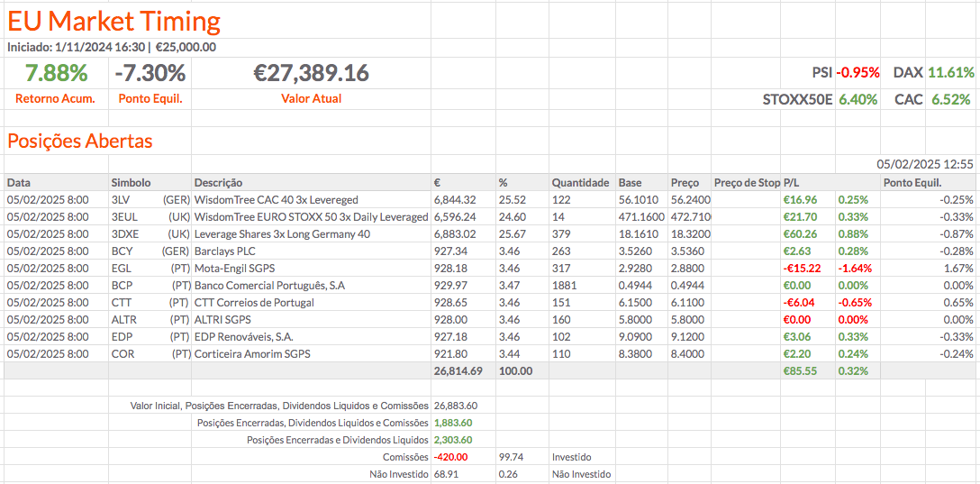Click the €27,389.16 current value cell

(x=311, y=73)
